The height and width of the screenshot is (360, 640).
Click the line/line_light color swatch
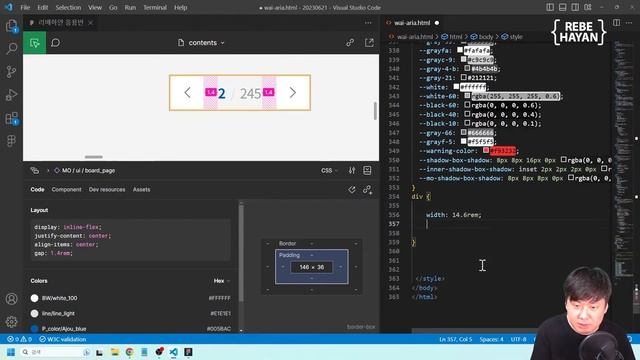tap(34, 313)
